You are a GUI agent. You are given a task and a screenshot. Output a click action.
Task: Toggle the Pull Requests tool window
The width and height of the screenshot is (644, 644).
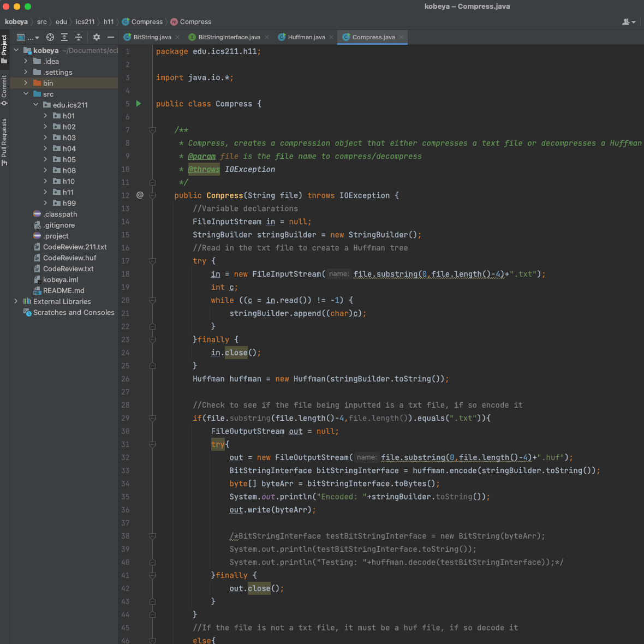tap(4, 141)
